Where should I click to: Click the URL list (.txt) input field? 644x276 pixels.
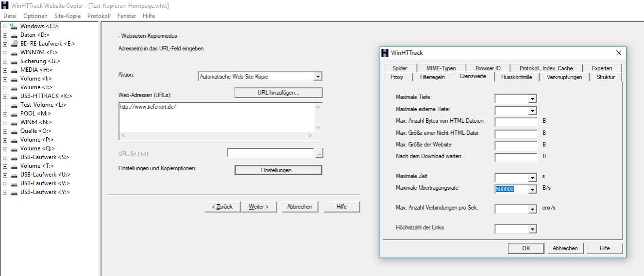tap(271, 153)
